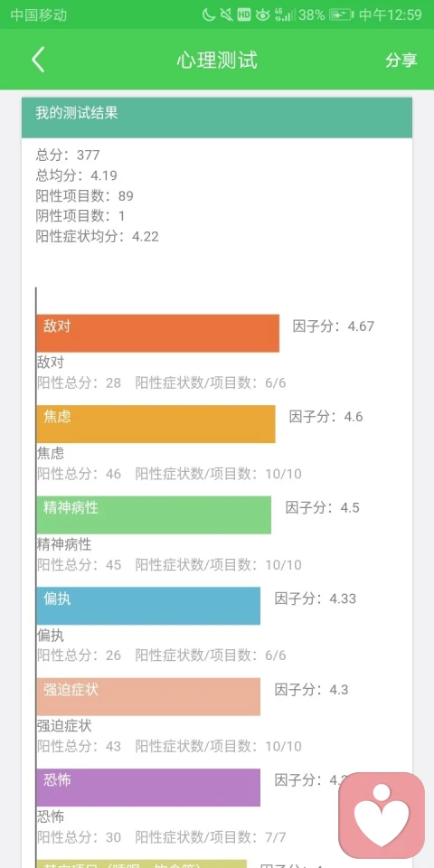Tap the back arrow icon
This screenshot has width=434, height=868.
(x=38, y=60)
